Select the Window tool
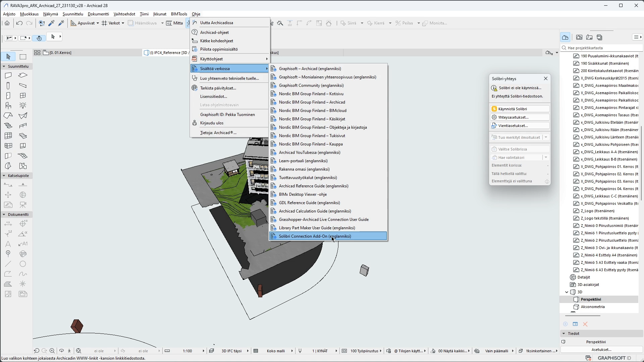Image resolution: width=644 pixels, height=362 pixels. (23, 96)
